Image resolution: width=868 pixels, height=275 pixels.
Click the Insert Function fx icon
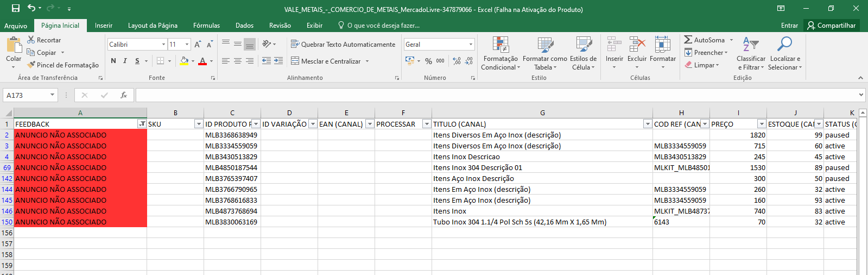(124, 95)
